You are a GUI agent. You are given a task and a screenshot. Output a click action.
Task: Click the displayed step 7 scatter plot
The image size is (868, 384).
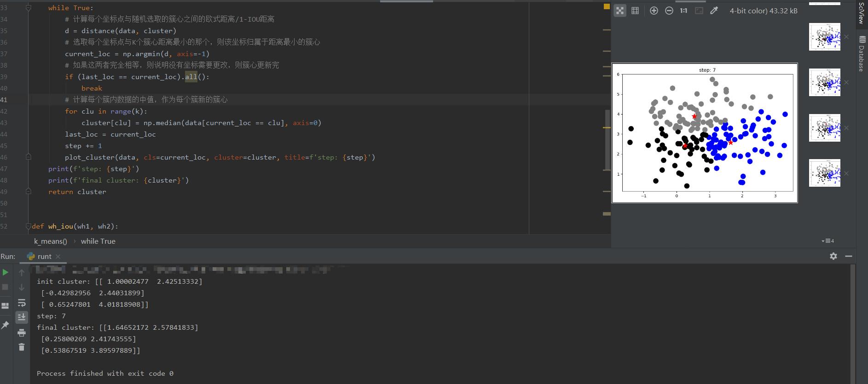click(x=705, y=133)
